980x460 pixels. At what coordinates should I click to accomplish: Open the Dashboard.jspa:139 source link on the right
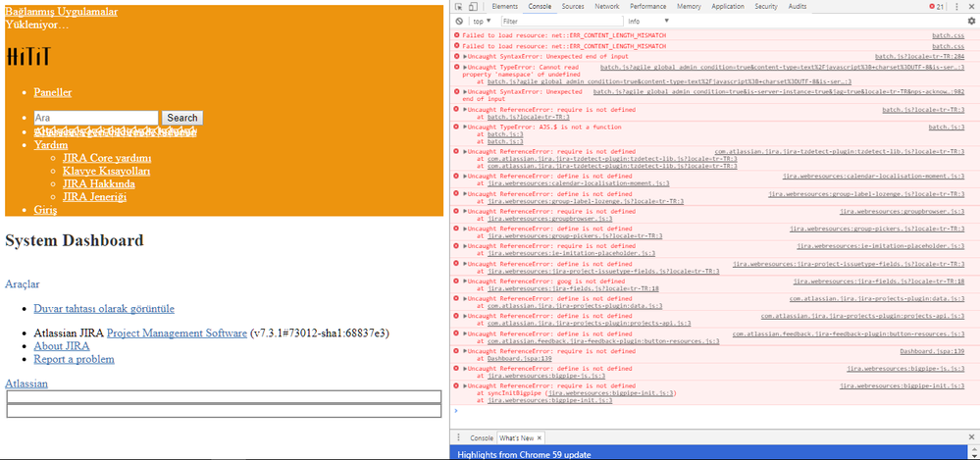tap(932, 351)
